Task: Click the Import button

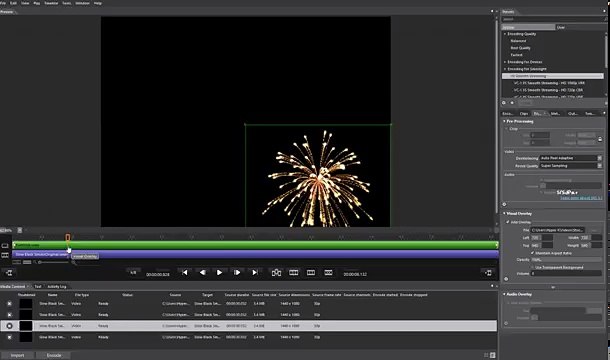Action: coord(17,355)
